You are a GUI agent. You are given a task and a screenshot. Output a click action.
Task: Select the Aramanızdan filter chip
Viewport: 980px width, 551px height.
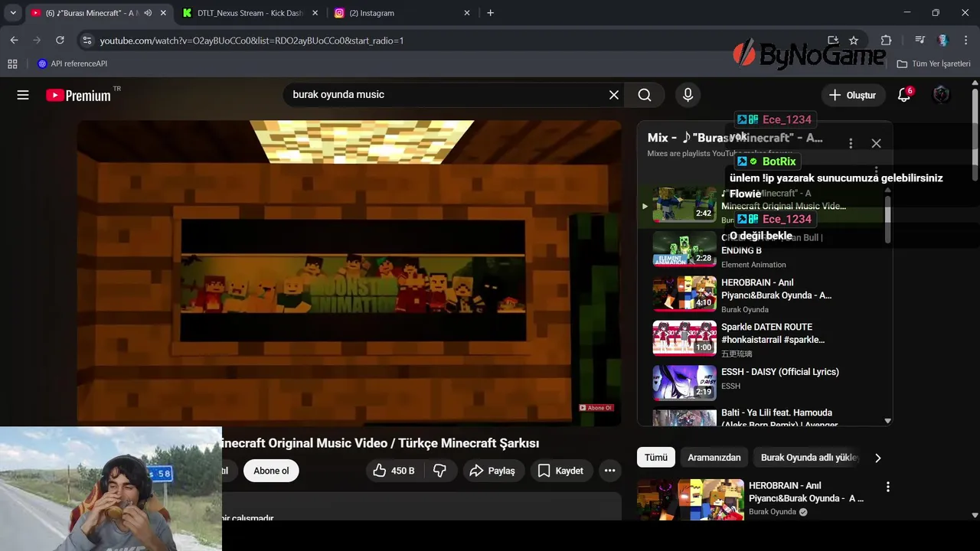(x=714, y=458)
